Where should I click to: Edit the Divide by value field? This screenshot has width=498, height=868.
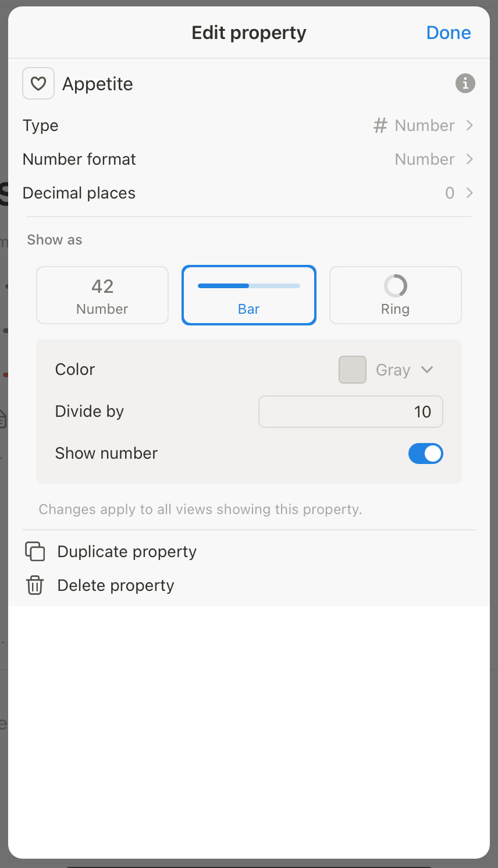[350, 411]
